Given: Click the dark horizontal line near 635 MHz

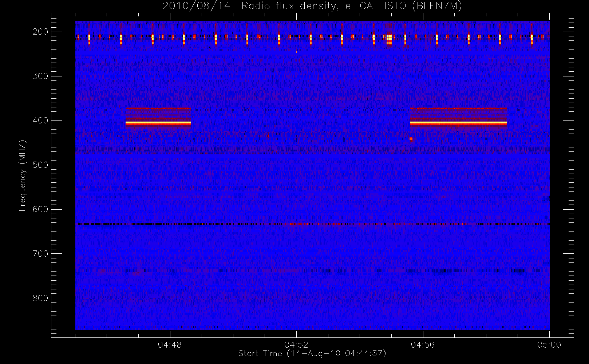Looking at the screenshot, I should coord(312,224).
